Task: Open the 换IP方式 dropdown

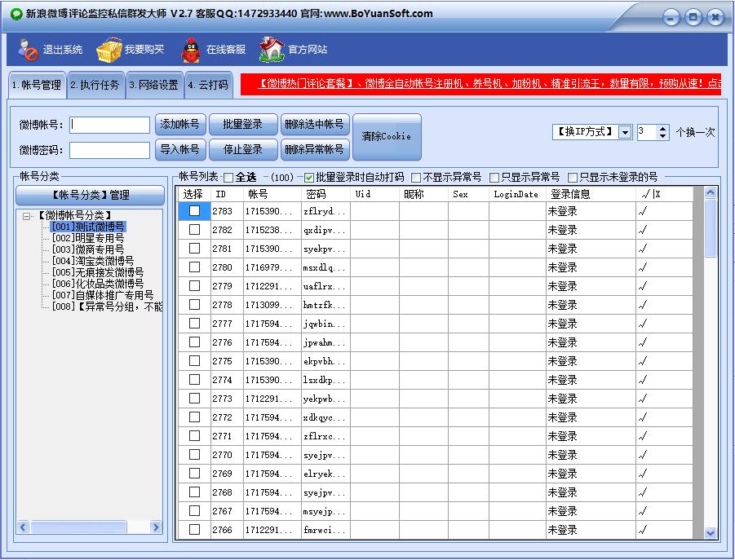Action: (x=625, y=133)
